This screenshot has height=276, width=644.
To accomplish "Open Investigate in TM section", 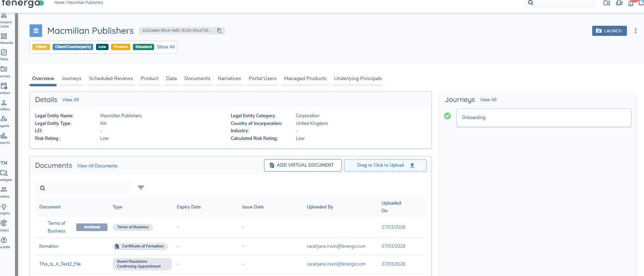I will tap(4, 175).
